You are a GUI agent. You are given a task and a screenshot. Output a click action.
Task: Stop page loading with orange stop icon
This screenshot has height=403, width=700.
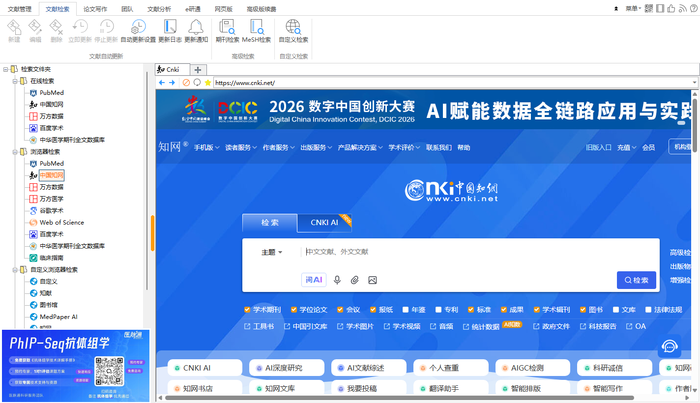point(186,83)
